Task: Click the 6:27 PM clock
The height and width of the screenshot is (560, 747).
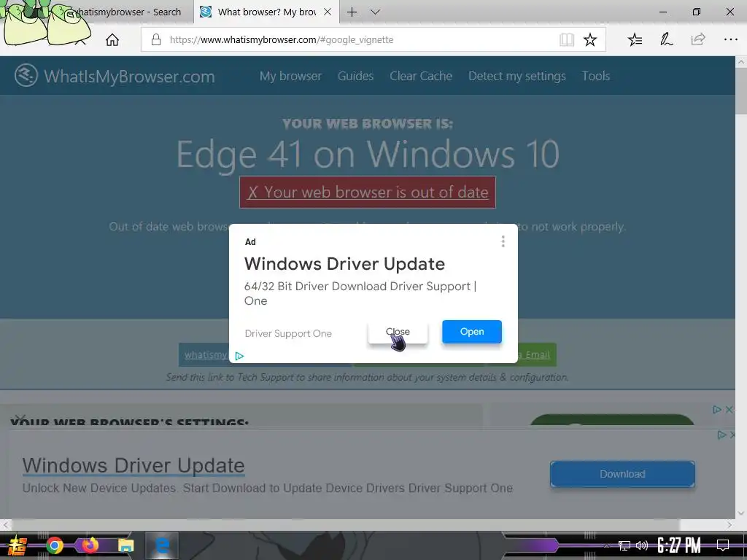Action: (679, 545)
